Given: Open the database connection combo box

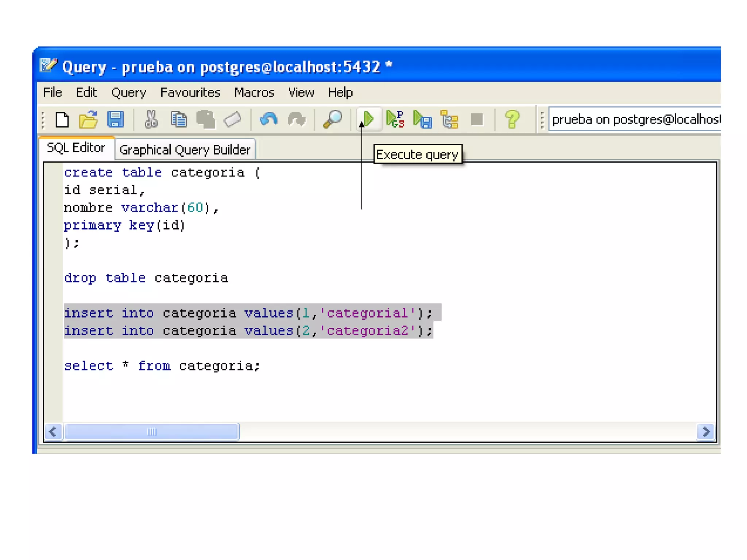Looking at the screenshot, I should [x=635, y=119].
